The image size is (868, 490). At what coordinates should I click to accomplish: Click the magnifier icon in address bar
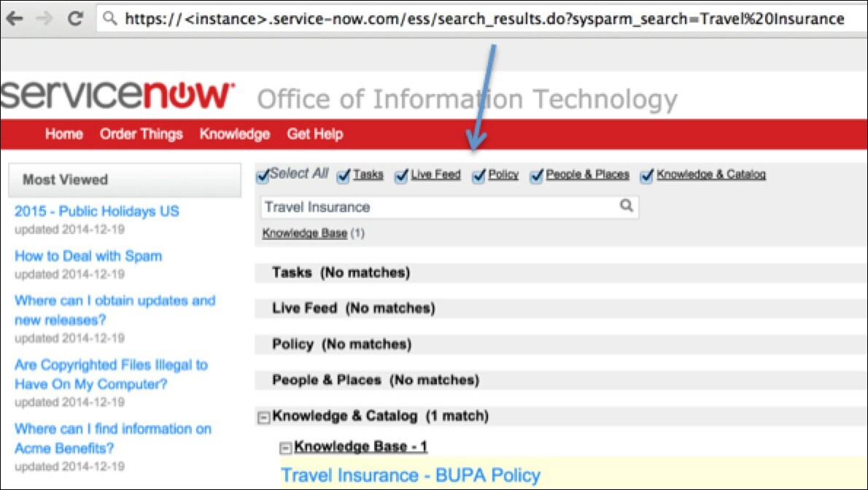pos(109,18)
